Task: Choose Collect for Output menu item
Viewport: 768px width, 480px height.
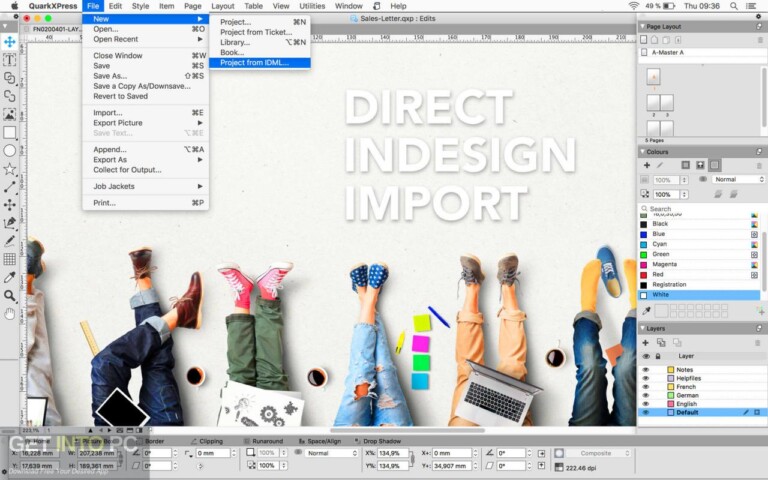Action: pos(145,170)
